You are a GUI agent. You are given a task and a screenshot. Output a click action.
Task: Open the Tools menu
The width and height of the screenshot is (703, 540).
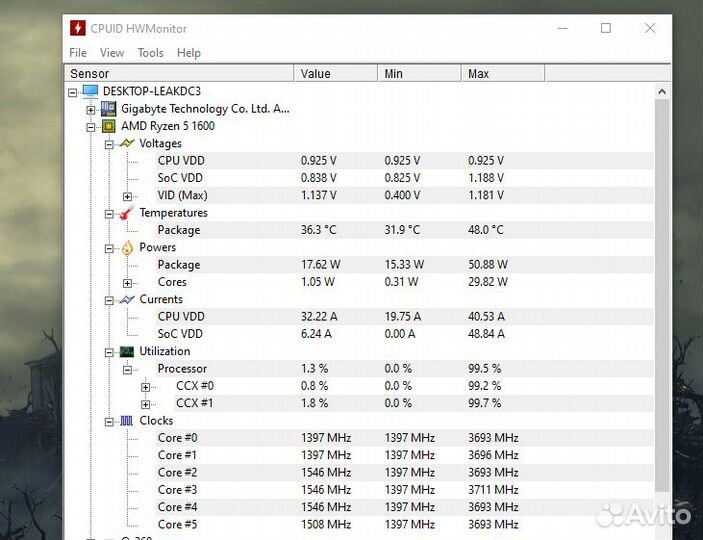coord(150,53)
